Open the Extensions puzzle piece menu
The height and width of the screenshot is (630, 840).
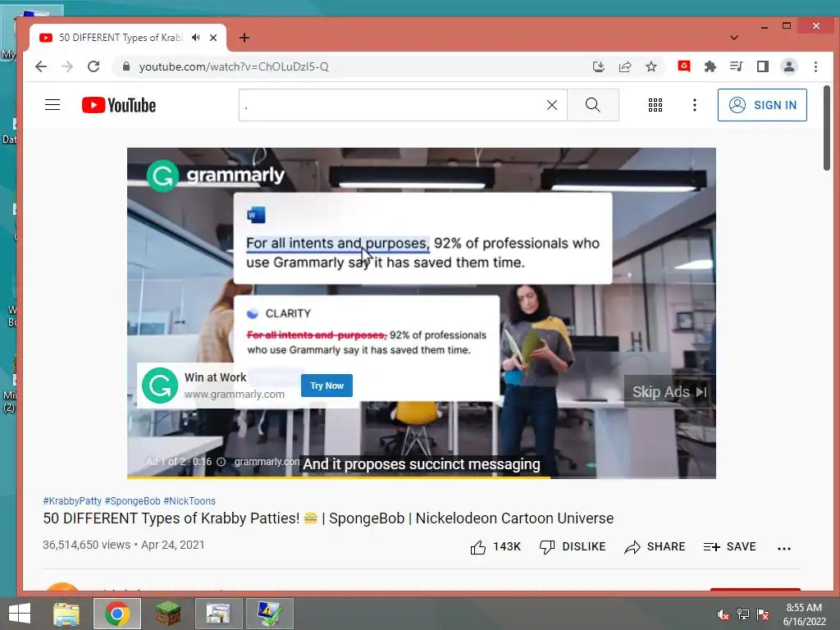(710, 66)
